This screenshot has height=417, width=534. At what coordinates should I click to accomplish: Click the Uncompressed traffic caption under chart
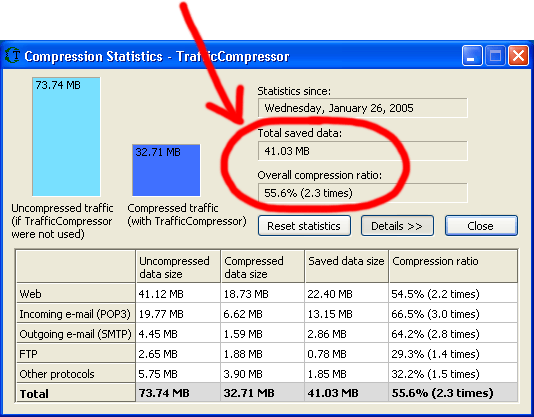point(62,221)
